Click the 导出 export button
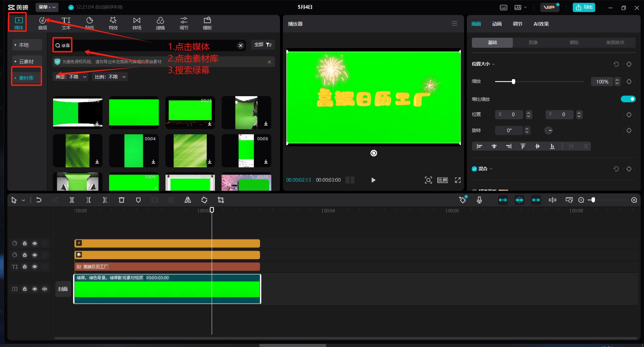 584,7
